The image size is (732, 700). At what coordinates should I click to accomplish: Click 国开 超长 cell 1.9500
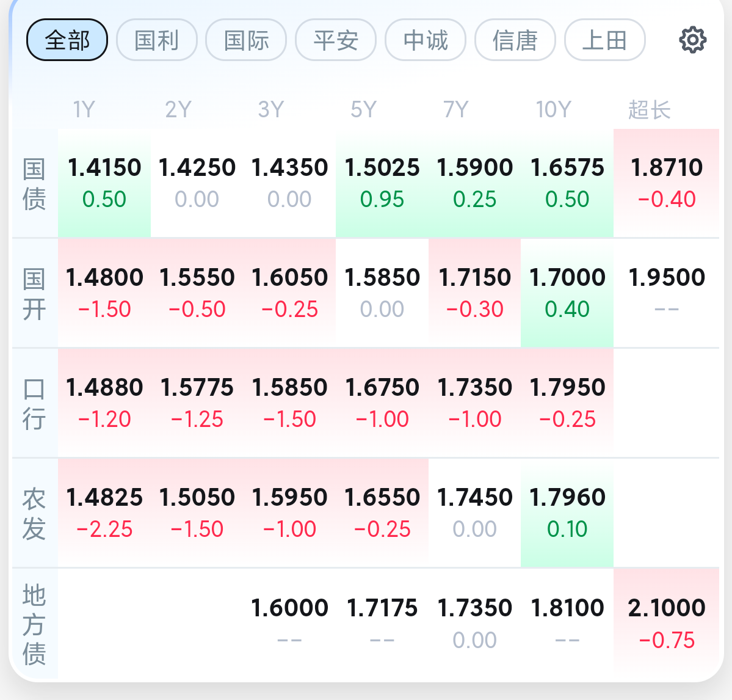point(666,293)
